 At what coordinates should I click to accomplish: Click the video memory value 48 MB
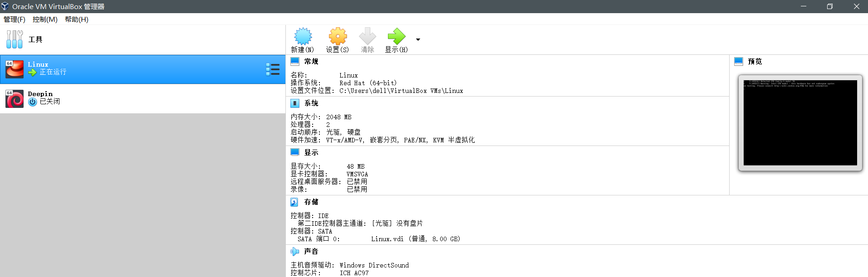point(356,166)
